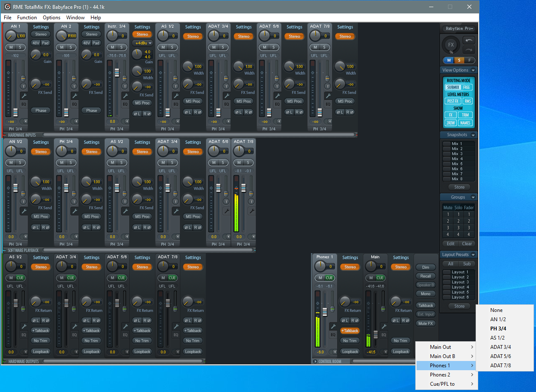Viewport: 536px width, 392px height.
Task: Open the EQ panel on the Main output channel
Action: point(383,335)
